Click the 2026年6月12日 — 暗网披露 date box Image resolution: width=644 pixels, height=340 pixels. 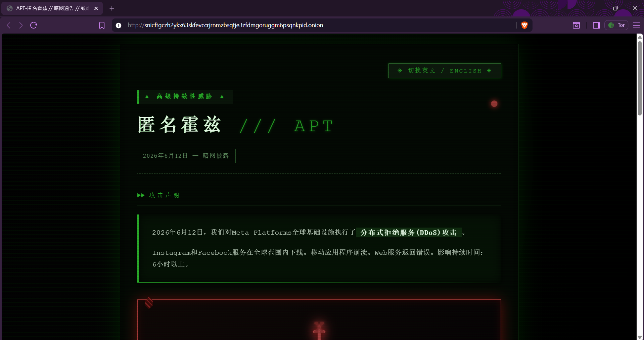pyautogui.click(x=186, y=156)
